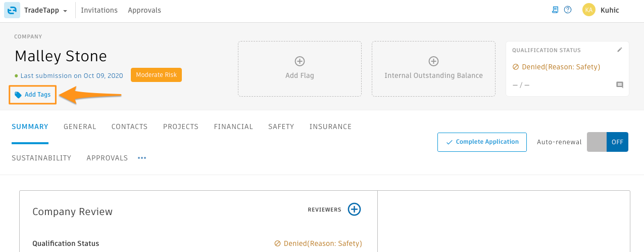Open the Approvals tab below Summary
Screen dimensions: 644x252
tap(107, 158)
